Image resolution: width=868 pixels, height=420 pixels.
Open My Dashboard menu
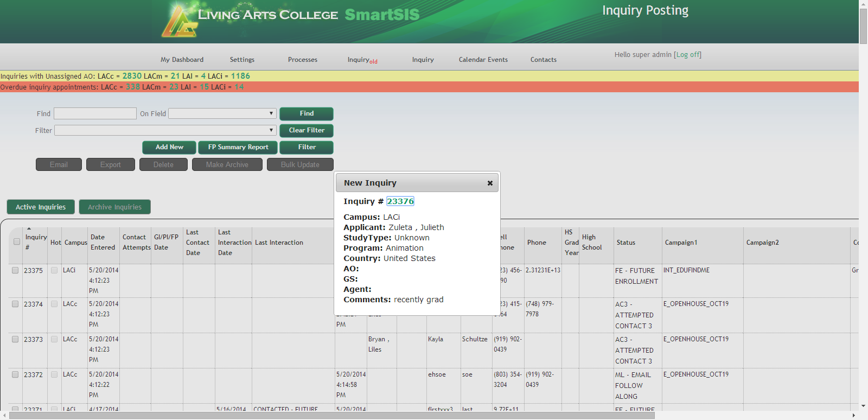click(182, 60)
